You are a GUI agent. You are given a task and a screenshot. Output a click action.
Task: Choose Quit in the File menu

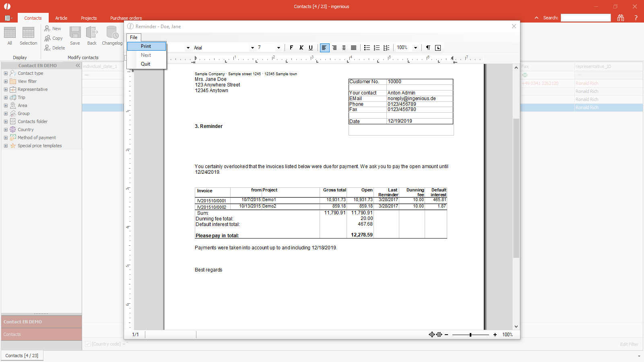[x=145, y=64]
